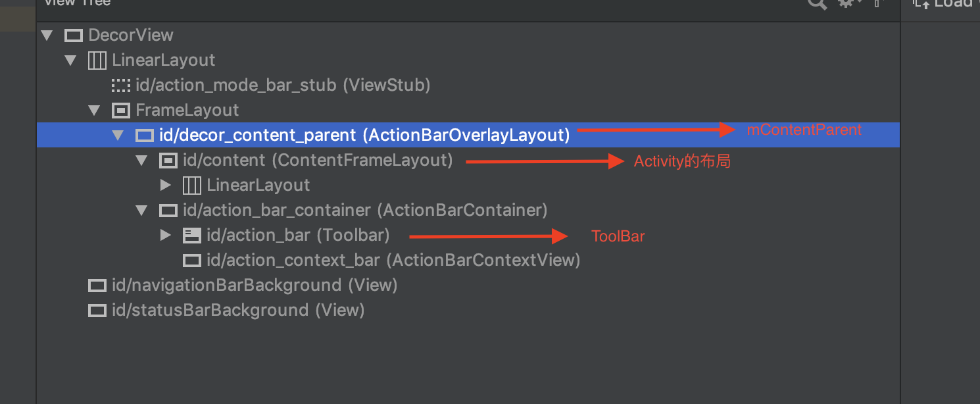Click the nested LinearLayout columns icon
Screen dimensions: 980x404
[192, 186]
